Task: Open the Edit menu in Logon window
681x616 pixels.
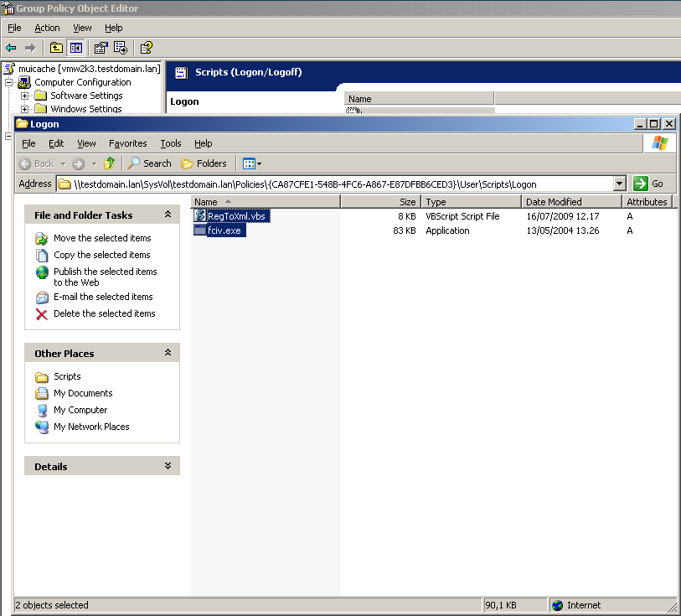Action: (x=56, y=143)
